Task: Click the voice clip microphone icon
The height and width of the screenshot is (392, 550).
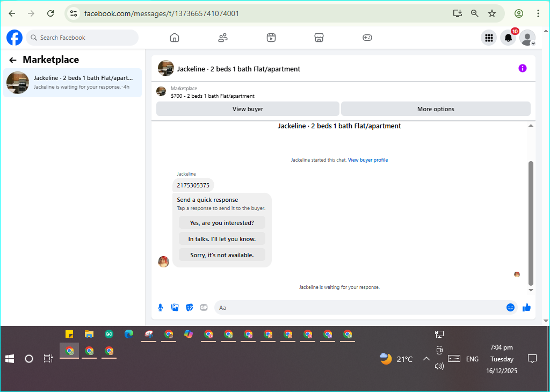Action: click(160, 308)
